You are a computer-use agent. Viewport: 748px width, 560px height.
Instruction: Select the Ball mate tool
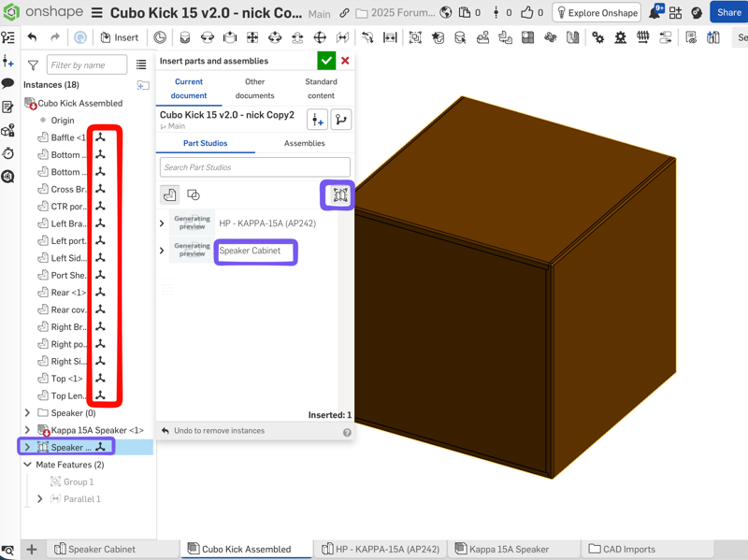click(x=320, y=37)
